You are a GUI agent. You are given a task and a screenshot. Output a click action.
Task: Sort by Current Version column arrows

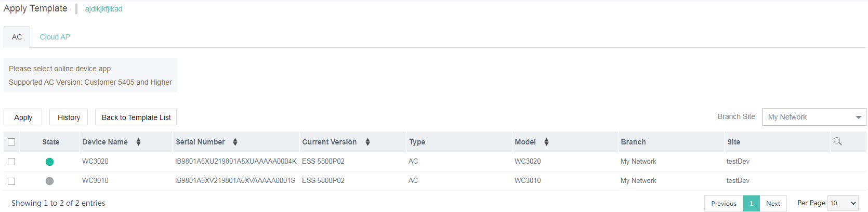coord(367,142)
